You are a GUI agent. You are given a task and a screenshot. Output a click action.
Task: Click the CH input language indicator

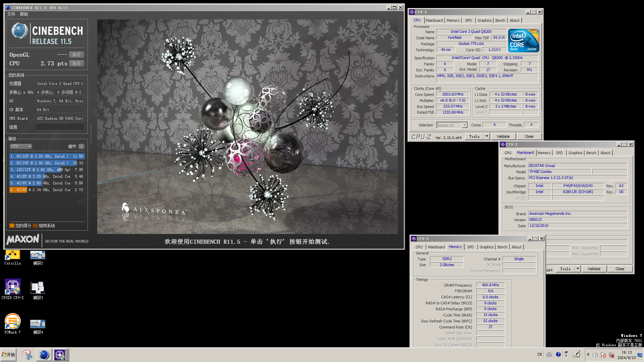539,355
